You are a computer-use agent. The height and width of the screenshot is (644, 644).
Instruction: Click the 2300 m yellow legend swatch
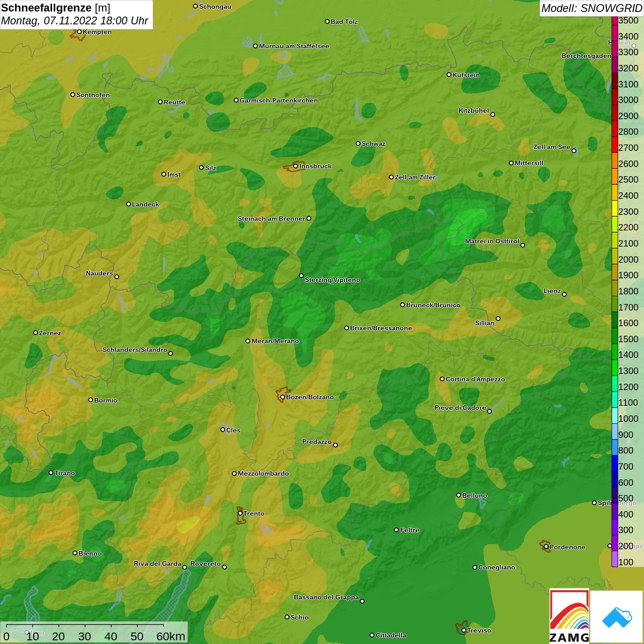point(615,208)
